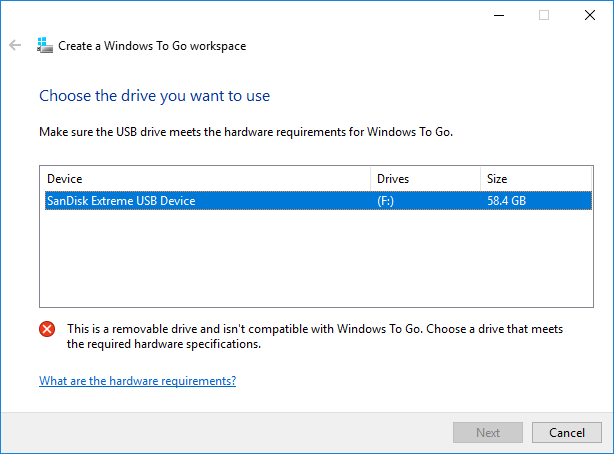Click the 'Create a Windows To Go workspace' title
Viewport: 614px width, 454px height.
(152, 46)
